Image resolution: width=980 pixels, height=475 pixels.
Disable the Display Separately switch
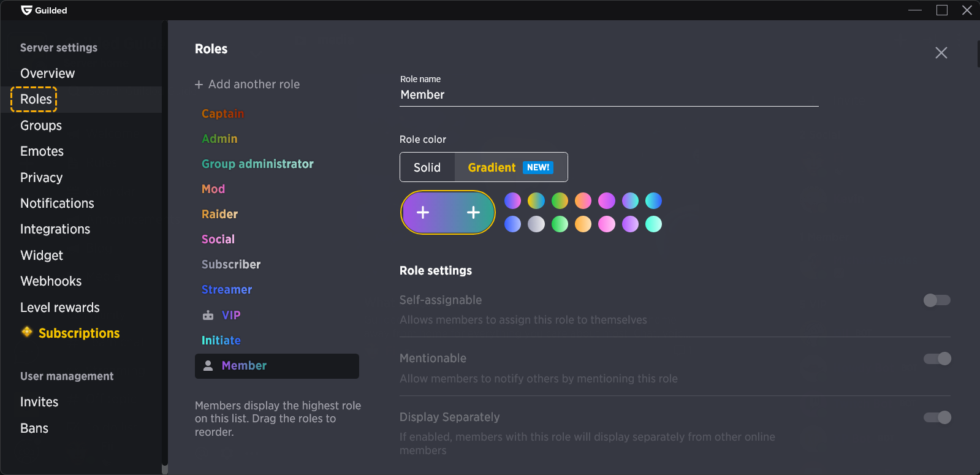[937, 417]
